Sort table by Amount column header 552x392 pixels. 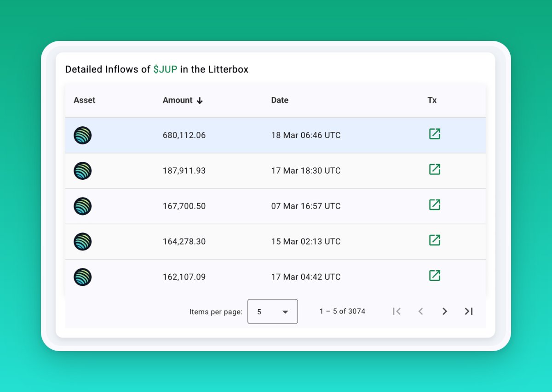point(178,100)
